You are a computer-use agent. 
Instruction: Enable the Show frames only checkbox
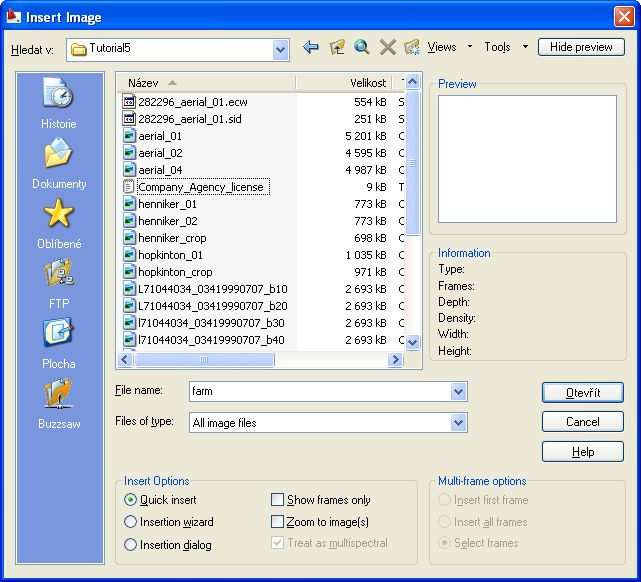pyautogui.click(x=278, y=500)
